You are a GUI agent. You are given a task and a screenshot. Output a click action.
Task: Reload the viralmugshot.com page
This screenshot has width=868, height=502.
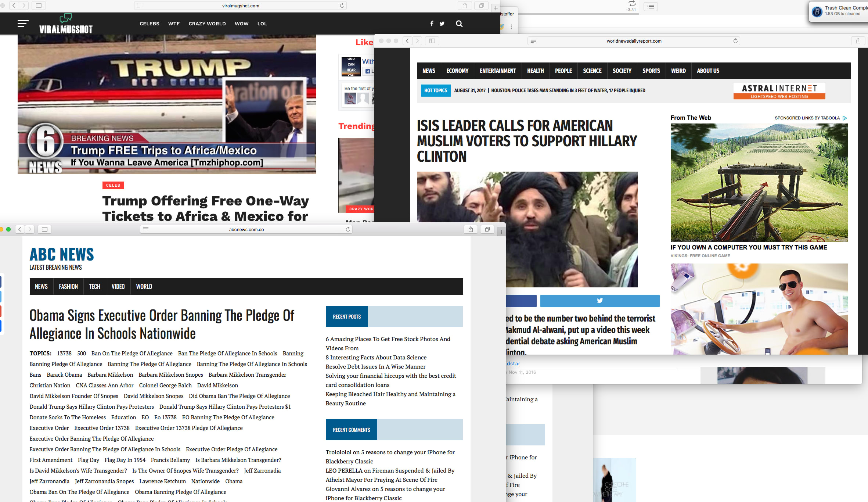pos(342,6)
